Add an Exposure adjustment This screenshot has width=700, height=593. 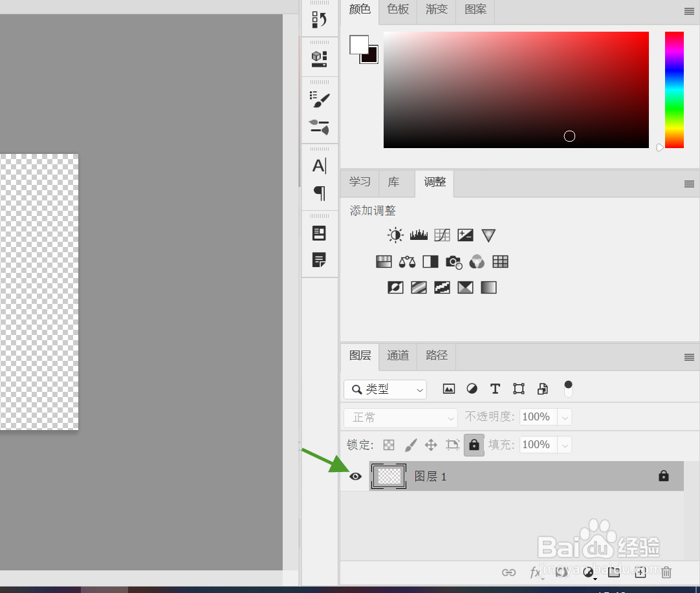(x=465, y=235)
